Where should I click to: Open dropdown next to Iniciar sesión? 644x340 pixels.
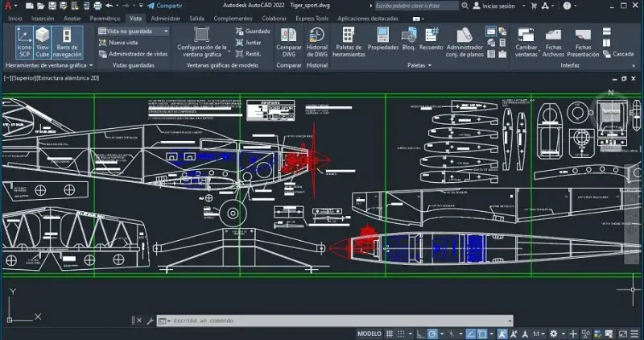pyautogui.click(x=523, y=6)
